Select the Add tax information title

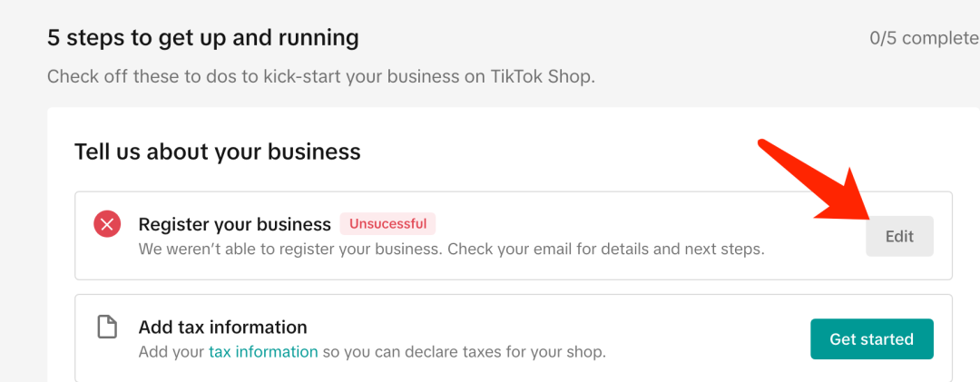tap(222, 328)
